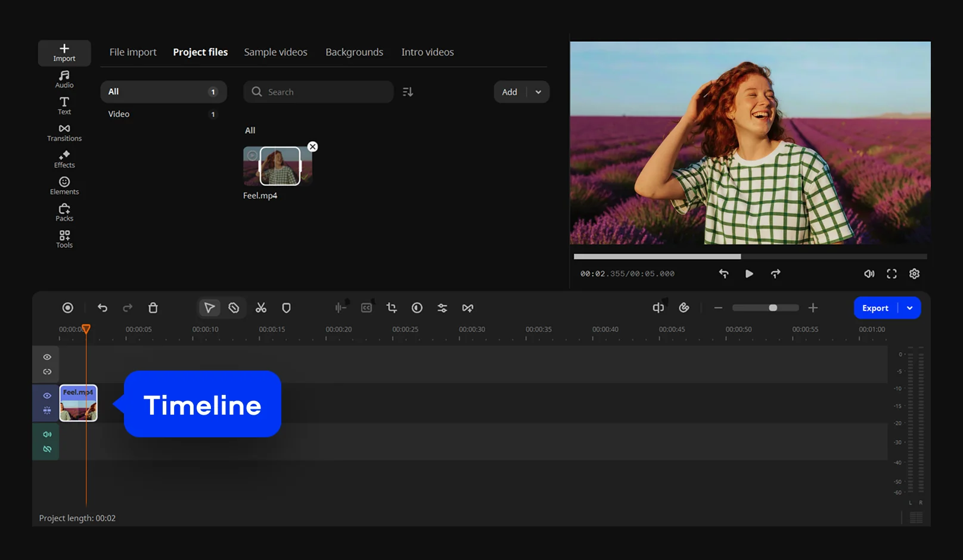Open the Text tool panel

click(64, 105)
